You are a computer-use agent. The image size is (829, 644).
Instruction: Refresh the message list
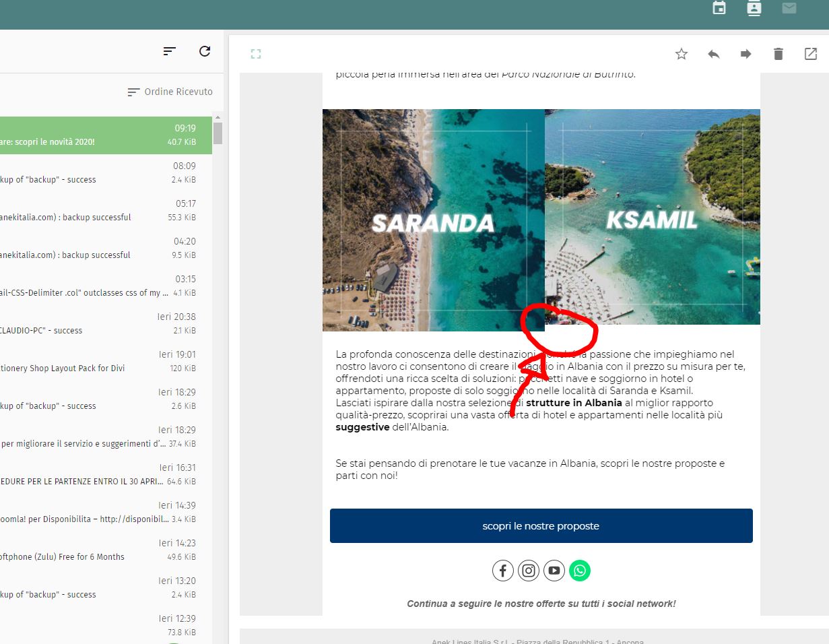pos(205,51)
